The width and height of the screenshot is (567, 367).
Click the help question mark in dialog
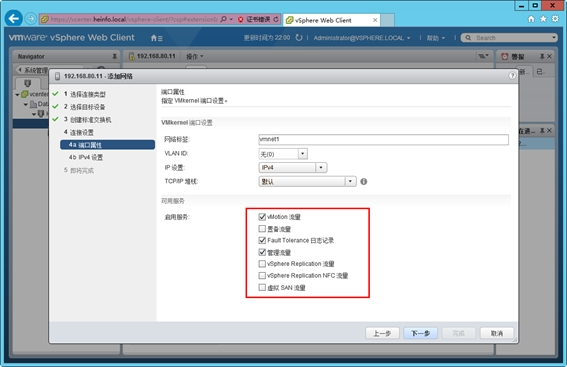(x=512, y=76)
